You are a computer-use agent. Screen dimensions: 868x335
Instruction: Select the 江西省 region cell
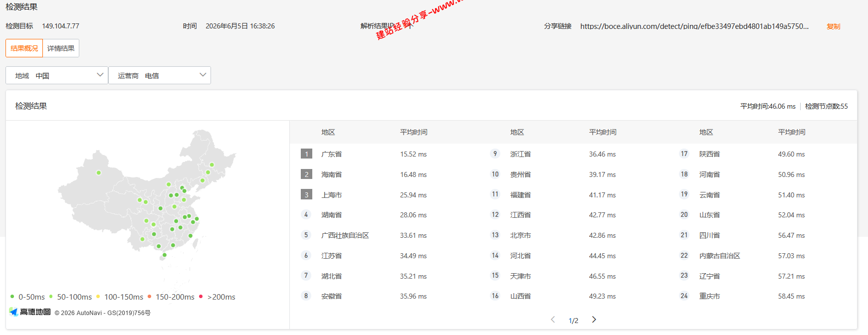click(x=521, y=215)
